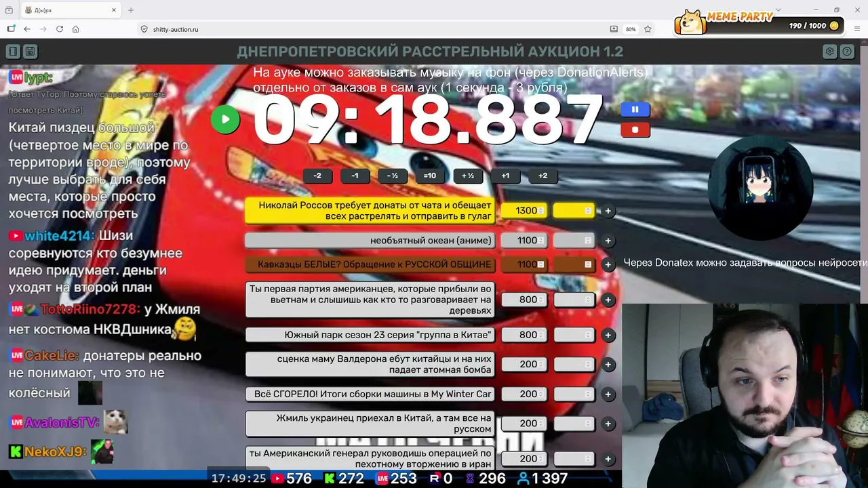This screenshot has height=488, width=868.
Task: Click the plus button for 'Американский генерал'
Action: point(608,459)
